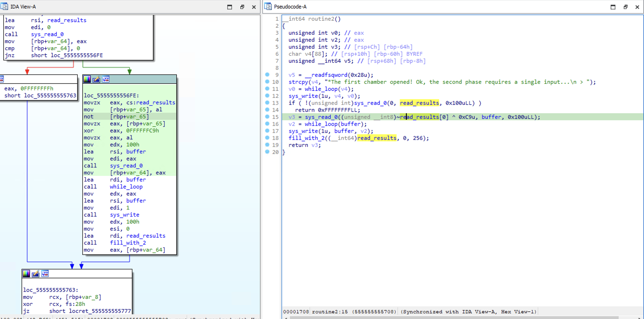Toggle breakpoint dot on pseudocode line 10
The width and height of the screenshot is (644, 319).
[x=267, y=81]
